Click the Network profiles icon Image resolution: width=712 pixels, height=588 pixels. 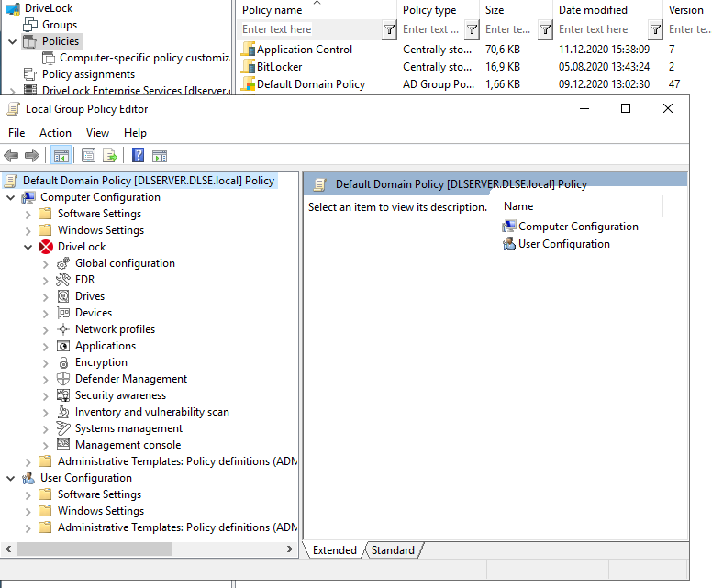point(63,329)
